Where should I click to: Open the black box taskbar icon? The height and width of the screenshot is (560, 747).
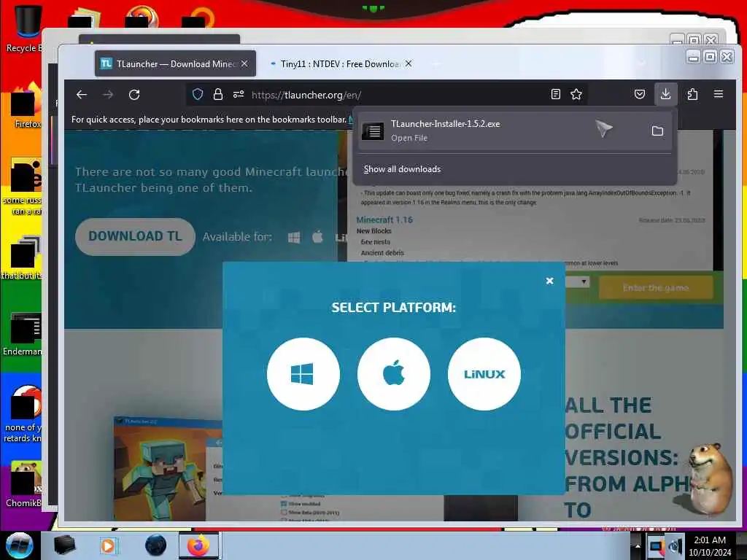(x=64, y=545)
